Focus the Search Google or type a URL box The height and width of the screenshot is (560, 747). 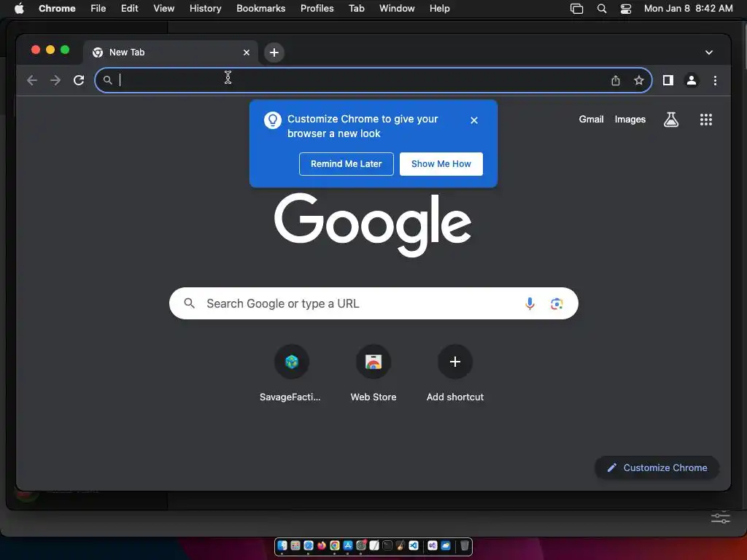pyautogui.click(x=373, y=303)
